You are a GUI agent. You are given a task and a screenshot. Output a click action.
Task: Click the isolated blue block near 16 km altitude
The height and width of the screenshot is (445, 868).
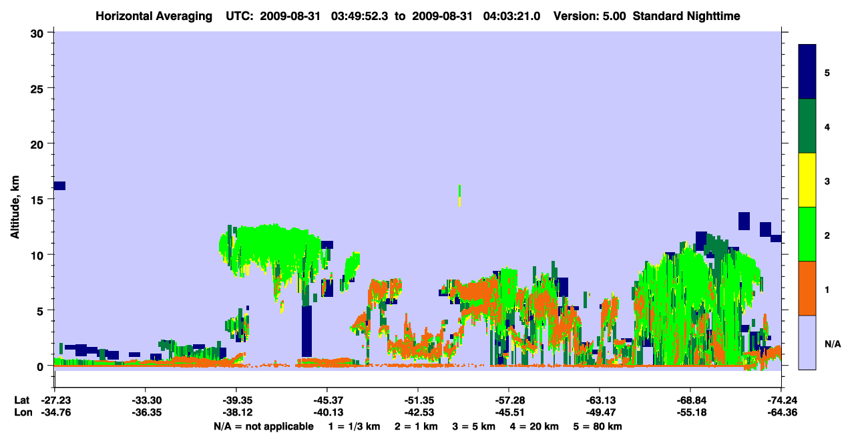[59, 185]
